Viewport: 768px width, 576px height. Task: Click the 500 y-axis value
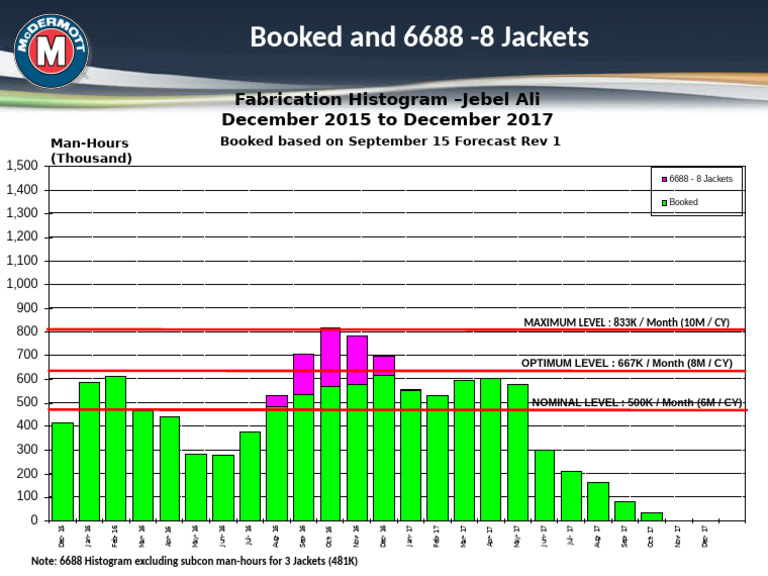(x=27, y=402)
